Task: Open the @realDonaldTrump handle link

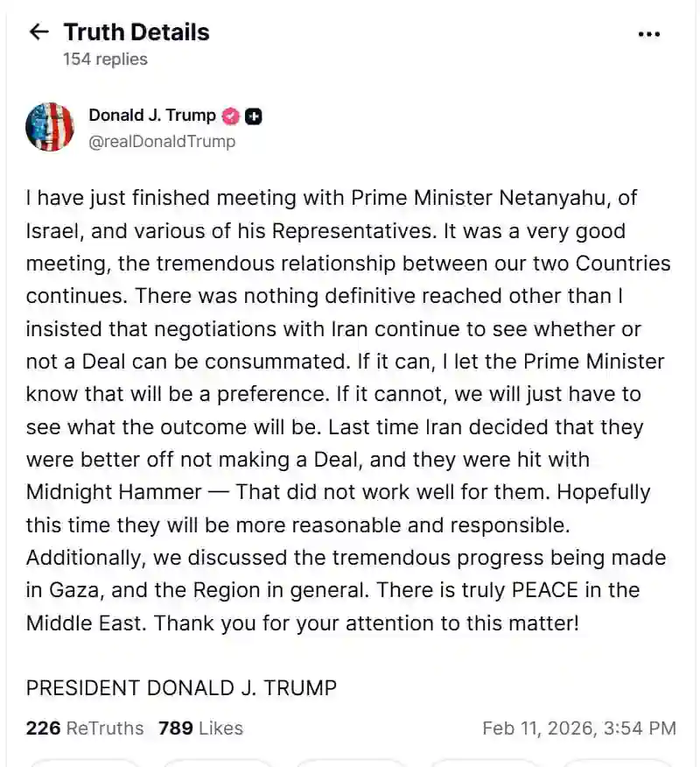Action: point(162,141)
